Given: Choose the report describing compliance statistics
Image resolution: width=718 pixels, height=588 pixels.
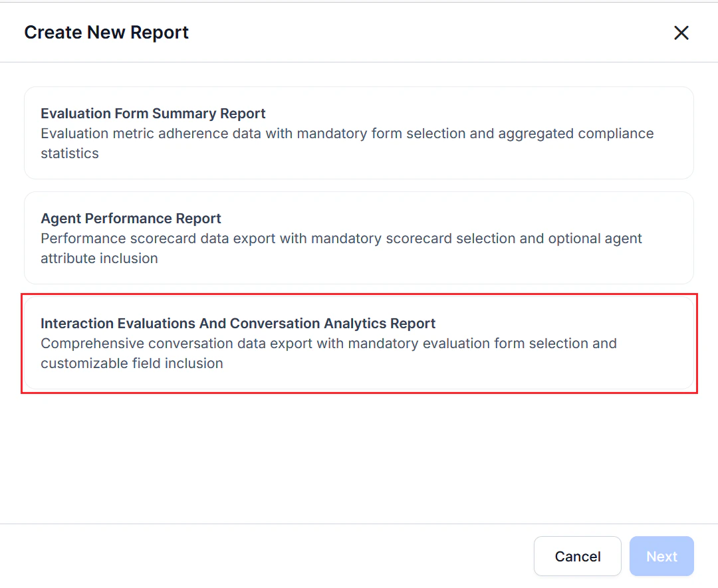Looking at the screenshot, I should 359,132.
